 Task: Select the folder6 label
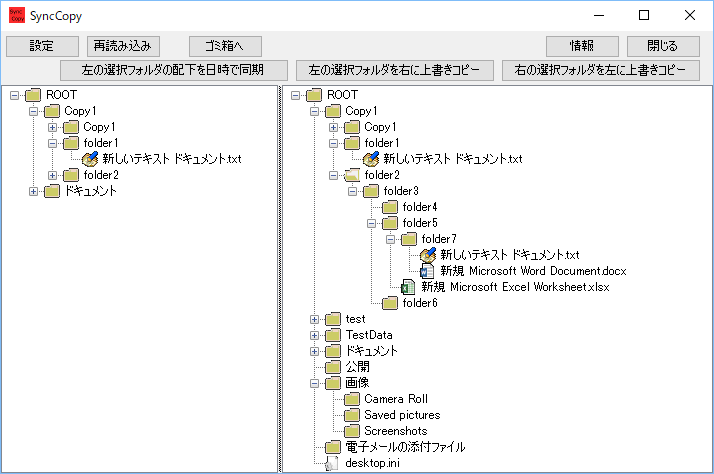tap(420, 303)
